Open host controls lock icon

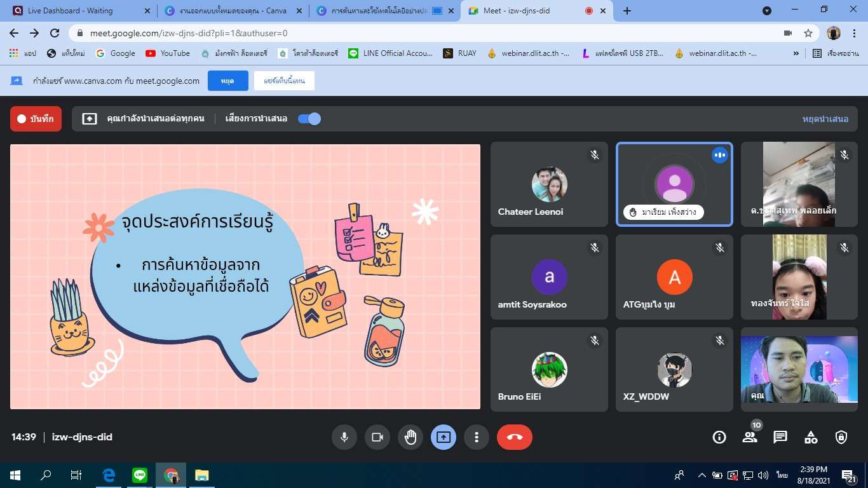[x=841, y=437]
